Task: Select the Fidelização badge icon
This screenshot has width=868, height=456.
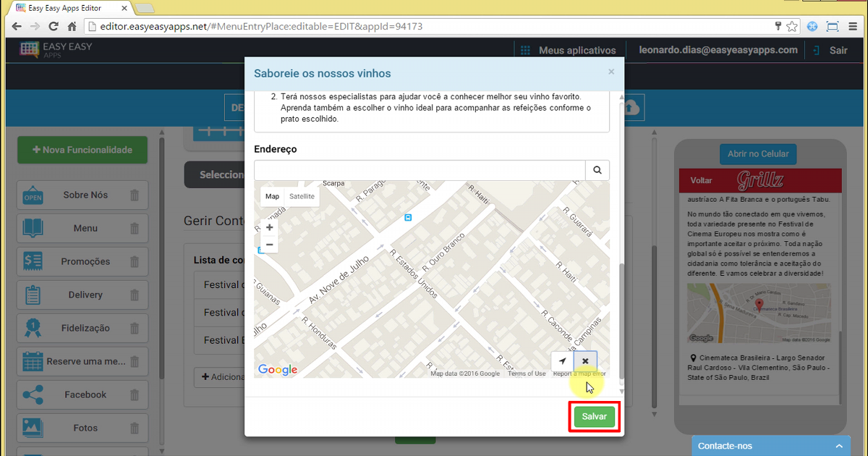Action: point(33,328)
